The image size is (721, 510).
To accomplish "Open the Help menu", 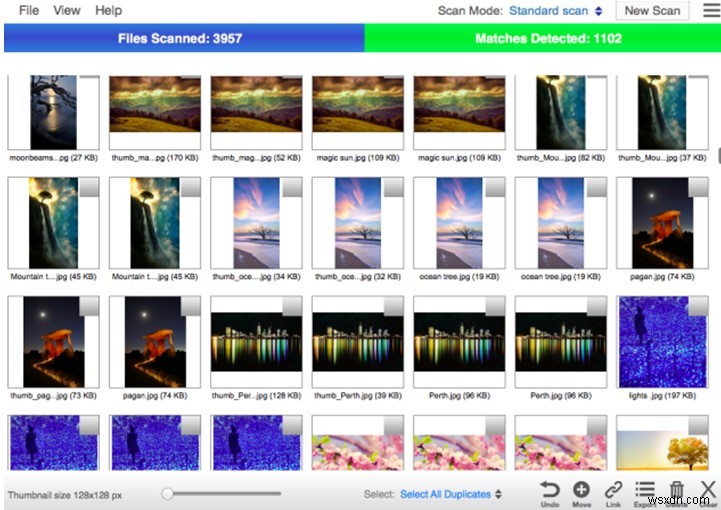I will click(109, 10).
